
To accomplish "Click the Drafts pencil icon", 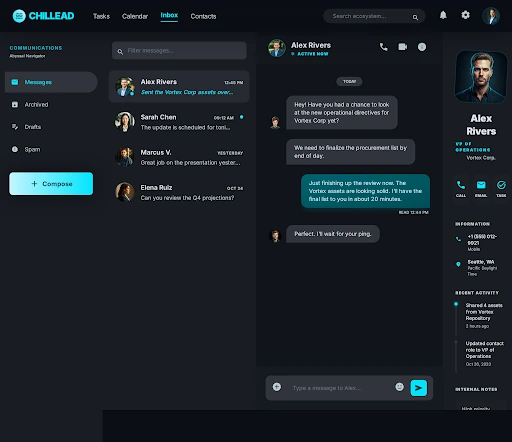I will (15, 127).
